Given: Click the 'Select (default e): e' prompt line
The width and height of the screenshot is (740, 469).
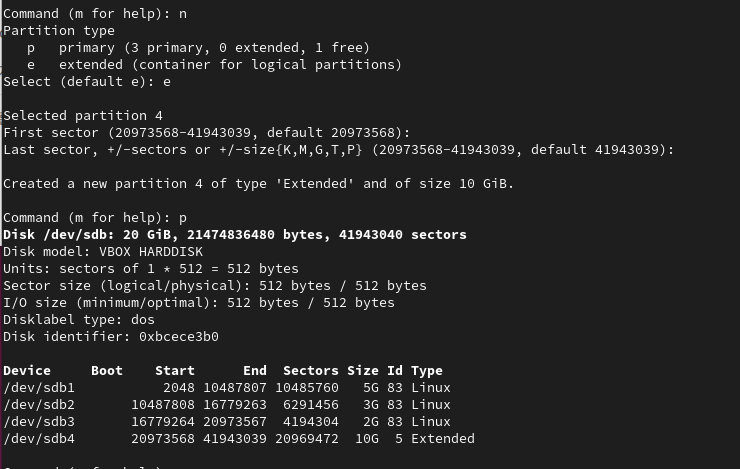Looking at the screenshot, I should (87, 81).
